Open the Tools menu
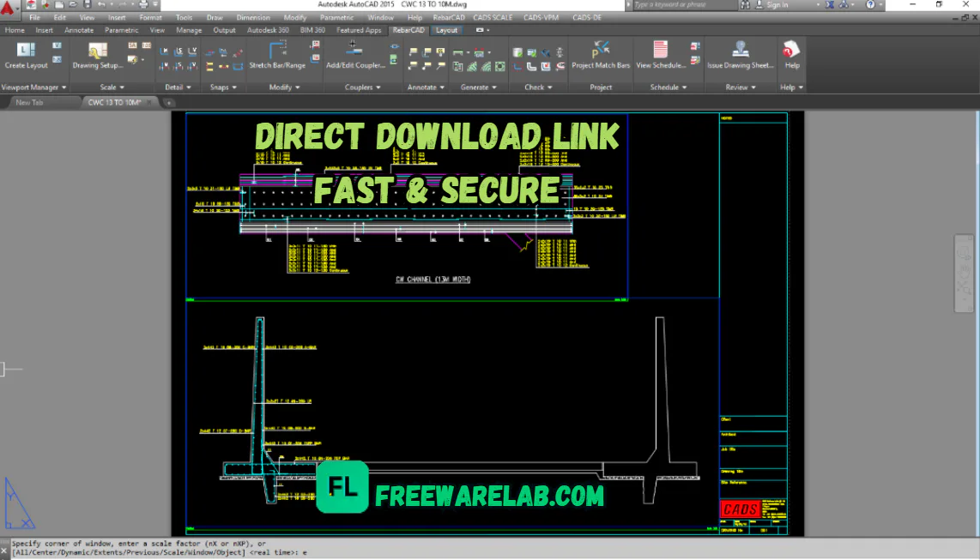 point(184,17)
